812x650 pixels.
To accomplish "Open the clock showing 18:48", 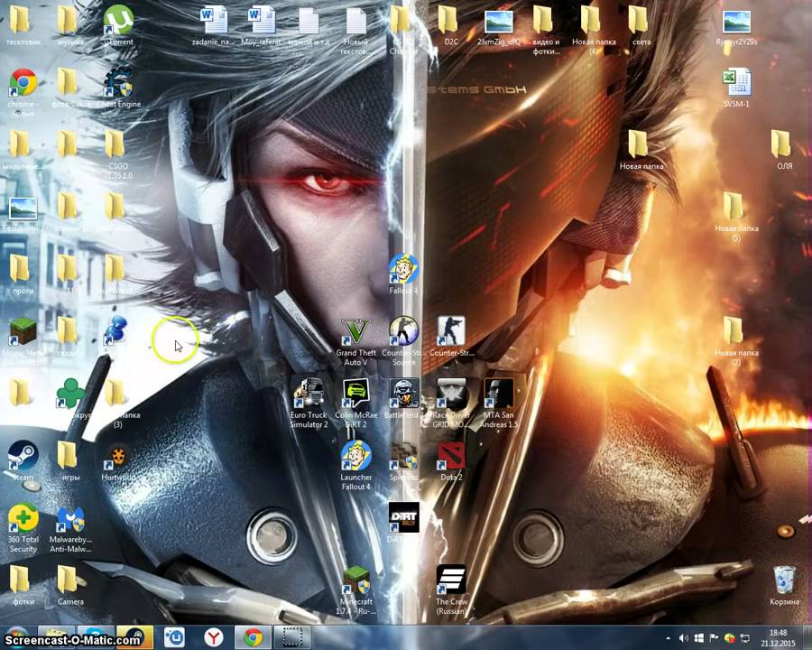I will pyautogui.click(x=778, y=638).
